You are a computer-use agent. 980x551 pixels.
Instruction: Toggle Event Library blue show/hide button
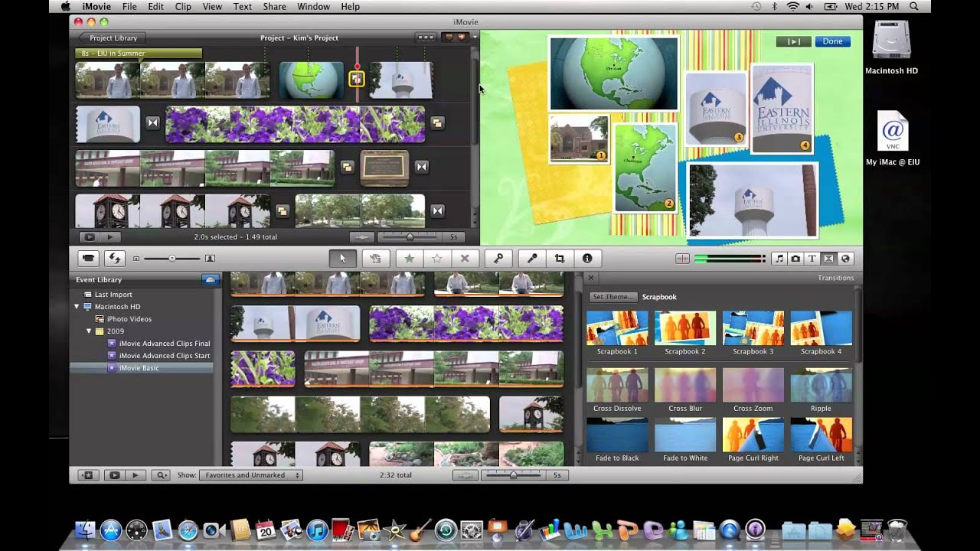pyautogui.click(x=210, y=280)
